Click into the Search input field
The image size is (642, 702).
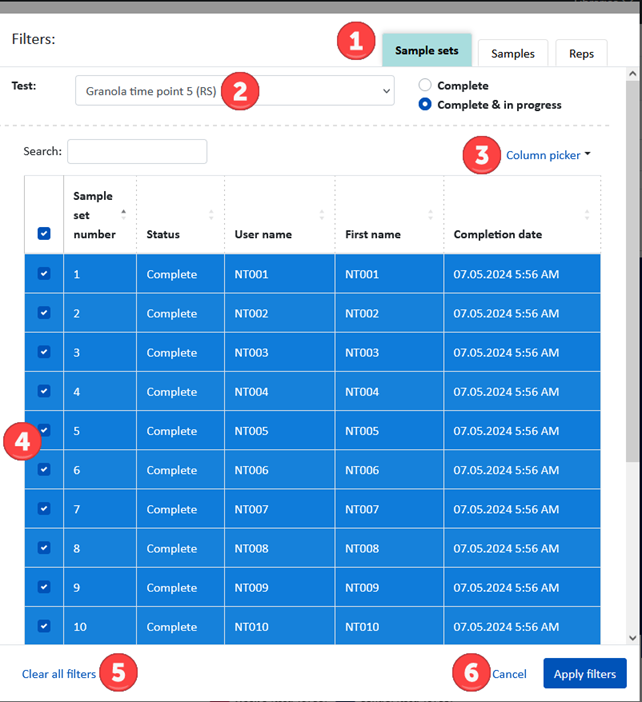coord(137,151)
